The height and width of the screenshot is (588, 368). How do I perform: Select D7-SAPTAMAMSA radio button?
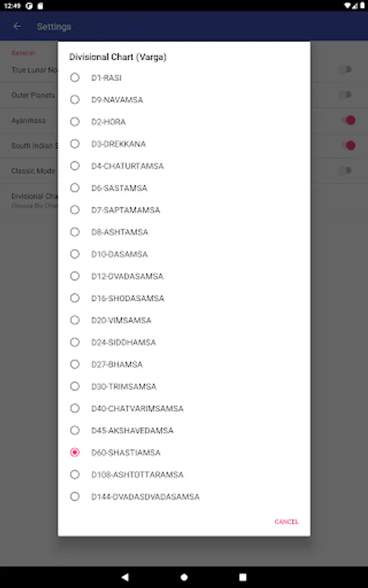(x=184, y=210)
